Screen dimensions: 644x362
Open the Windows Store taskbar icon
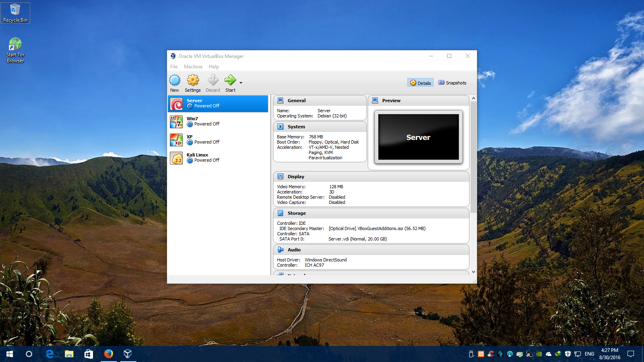89,354
